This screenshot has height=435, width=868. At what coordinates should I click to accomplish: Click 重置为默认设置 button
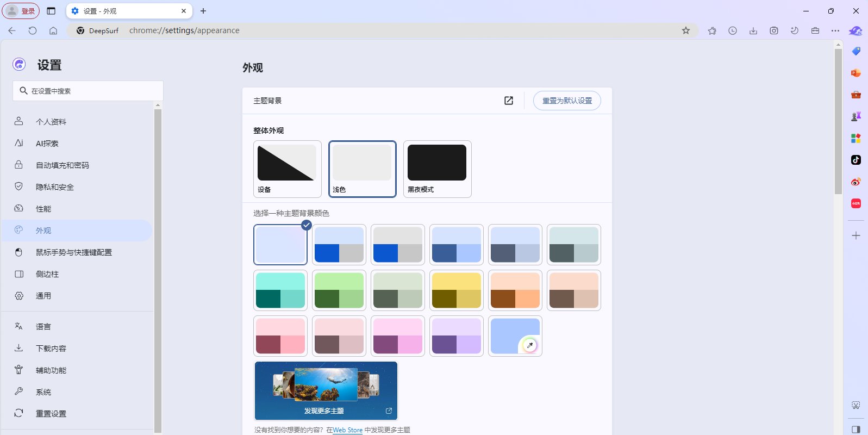coord(567,101)
